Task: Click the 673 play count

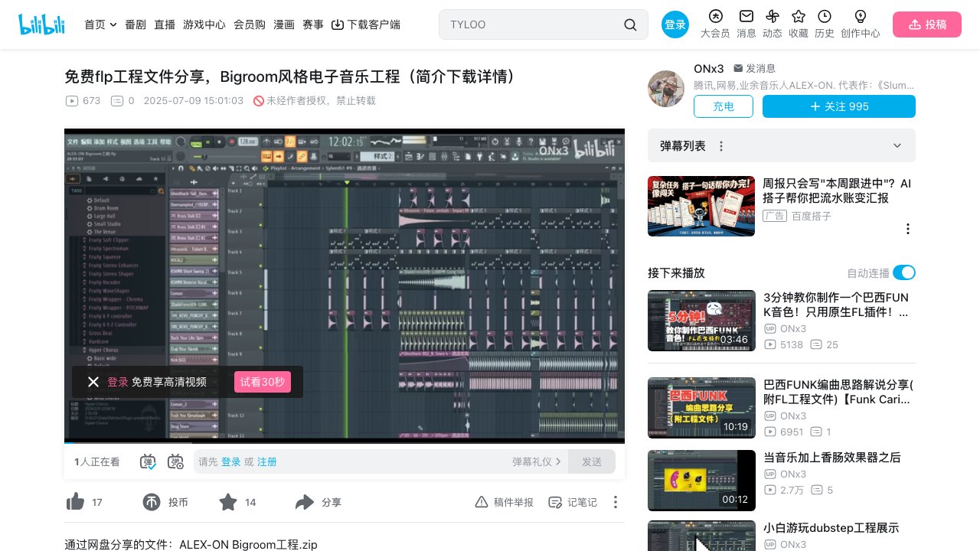Action: click(x=83, y=100)
